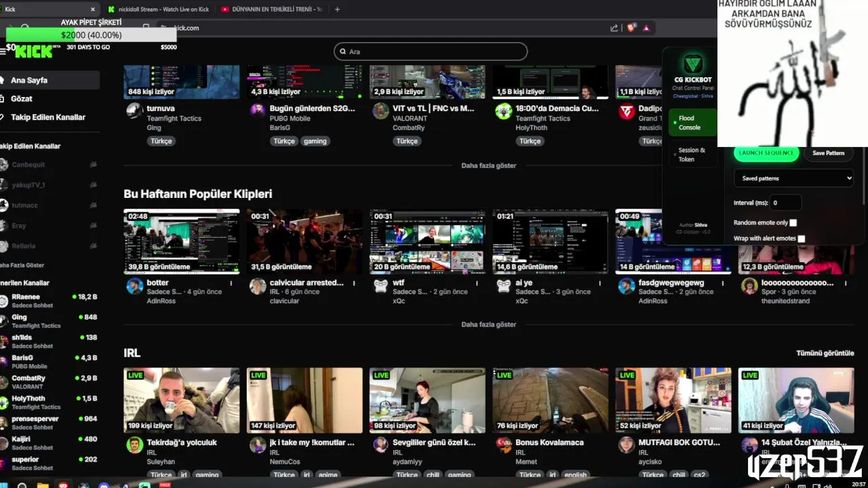The image size is (868, 488).
Task: Collapse the sidebar with hamburger menu
Action: [x=3, y=52]
